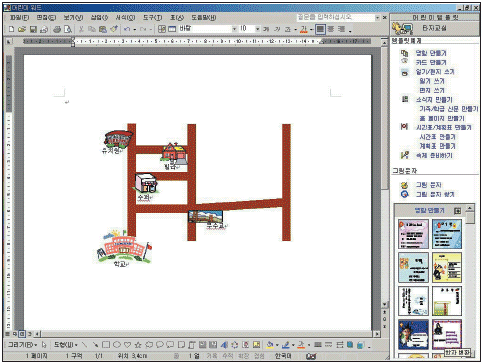Select the Star shape drawing tool
The image size is (482, 364).
(x=138, y=345)
